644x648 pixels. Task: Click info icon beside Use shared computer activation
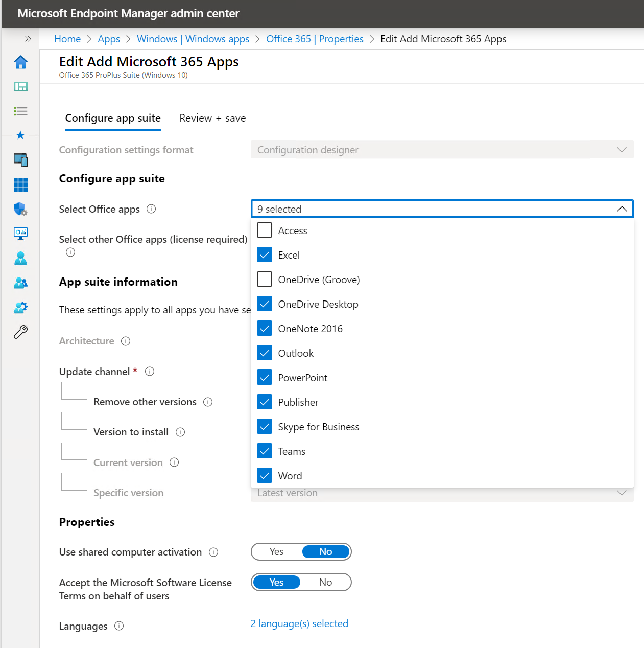click(x=213, y=552)
